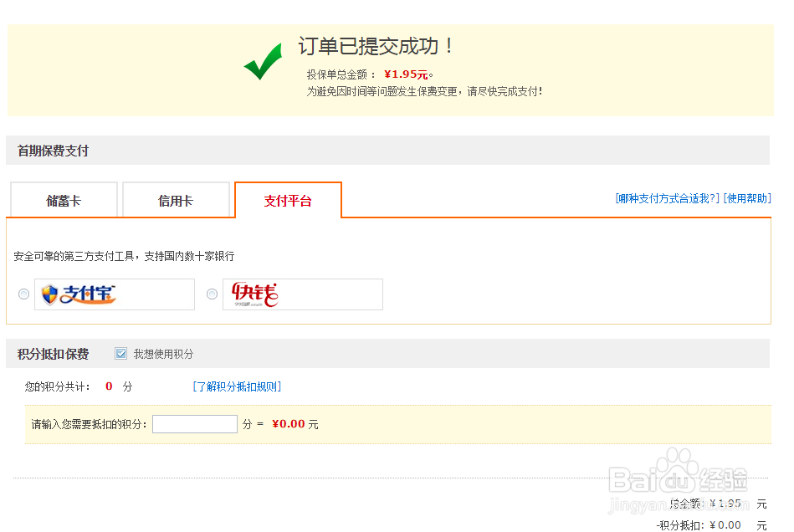Open the 了解积分抵扣规则 rules link
The height and width of the screenshot is (532, 794).
click(x=237, y=386)
